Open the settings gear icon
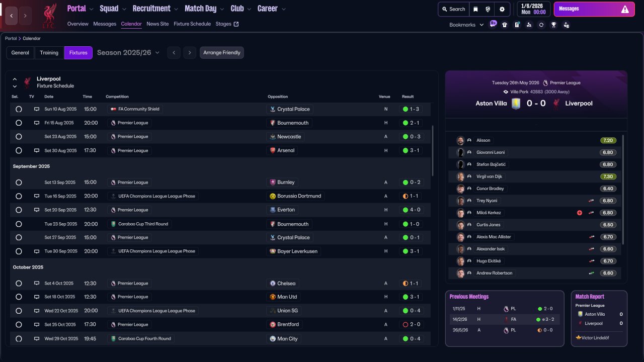The image size is (644, 362). coord(502,9)
